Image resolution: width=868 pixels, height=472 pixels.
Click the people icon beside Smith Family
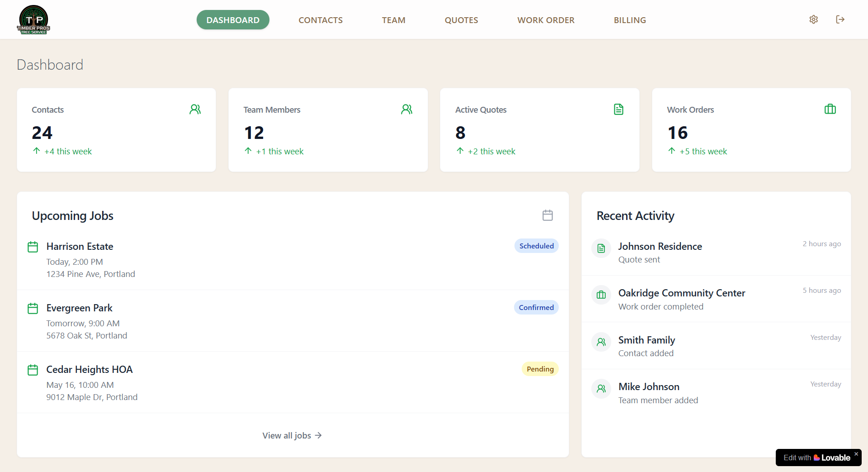tap(601, 342)
